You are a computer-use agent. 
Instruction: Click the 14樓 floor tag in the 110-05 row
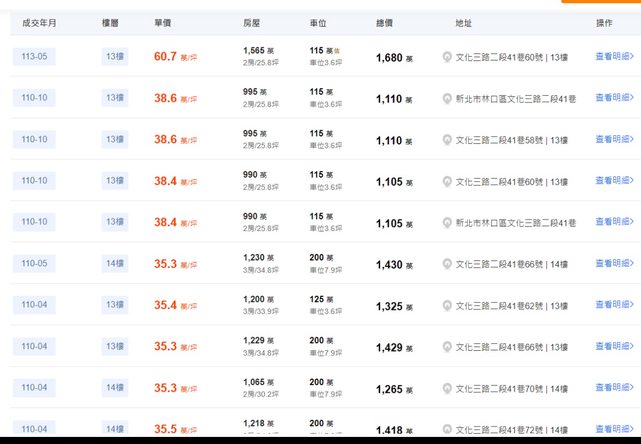[x=114, y=264]
